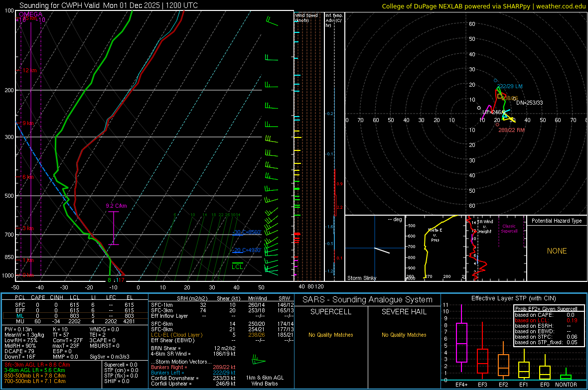Viewport: 588px width, 390px height.
Task: Click the green NONTOR box plot
Action: tap(566, 374)
